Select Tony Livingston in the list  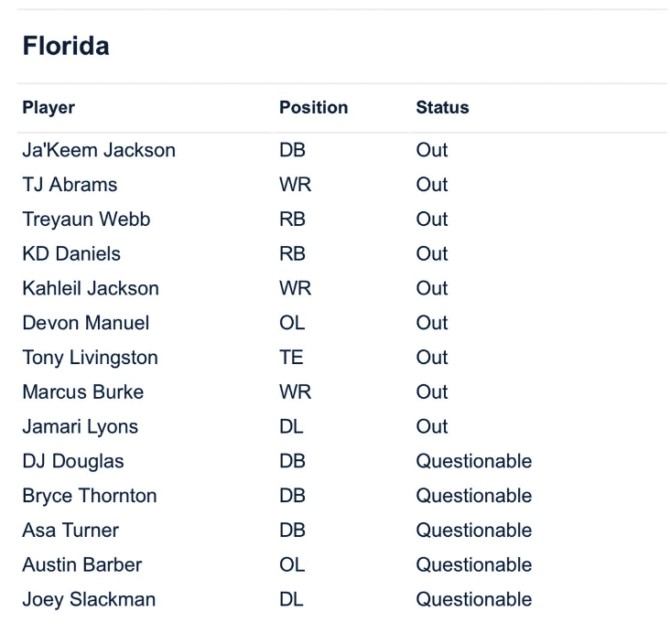90,358
